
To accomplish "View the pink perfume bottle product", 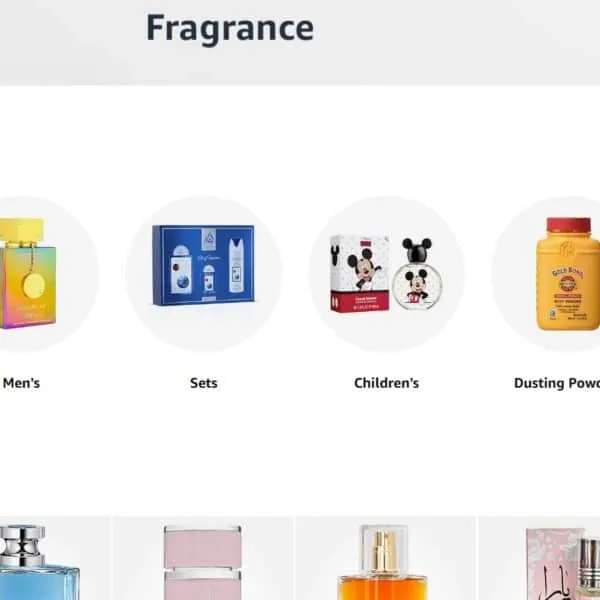I will click(x=203, y=562).
